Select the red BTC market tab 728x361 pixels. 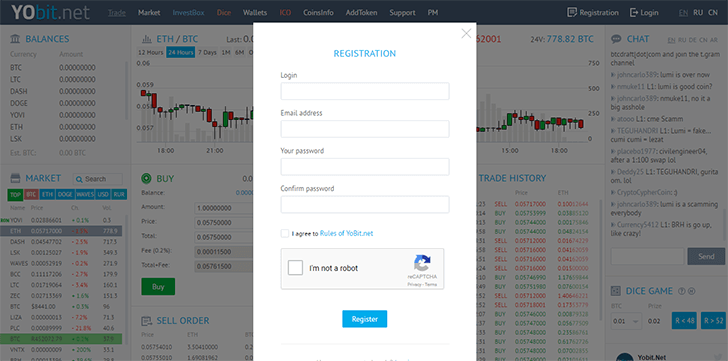pyautogui.click(x=31, y=194)
